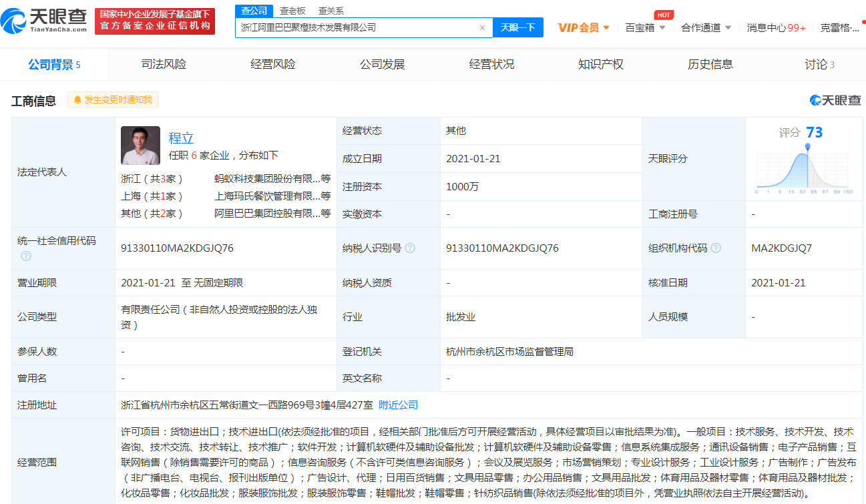Click the 其他（共2家） region entry

[152, 213]
